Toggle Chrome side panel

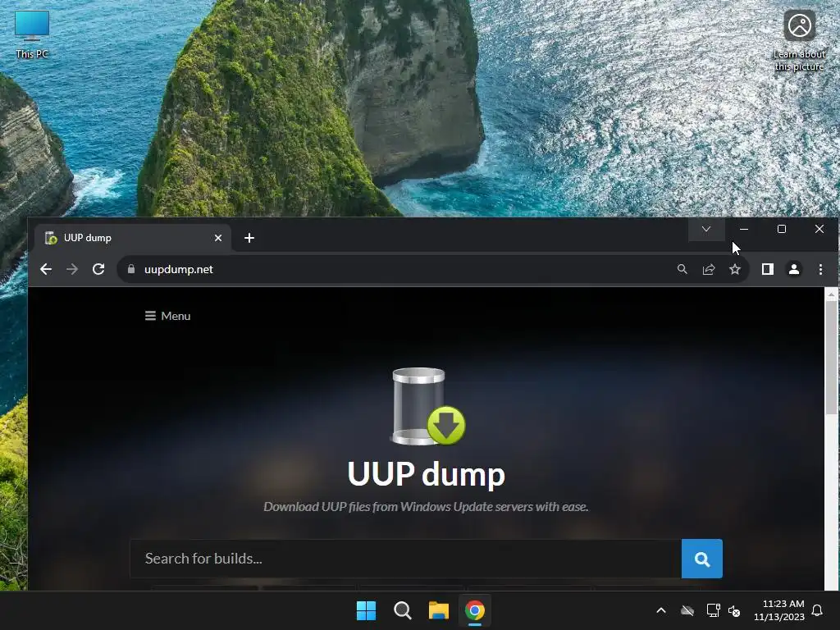click(x=768, y=269)
